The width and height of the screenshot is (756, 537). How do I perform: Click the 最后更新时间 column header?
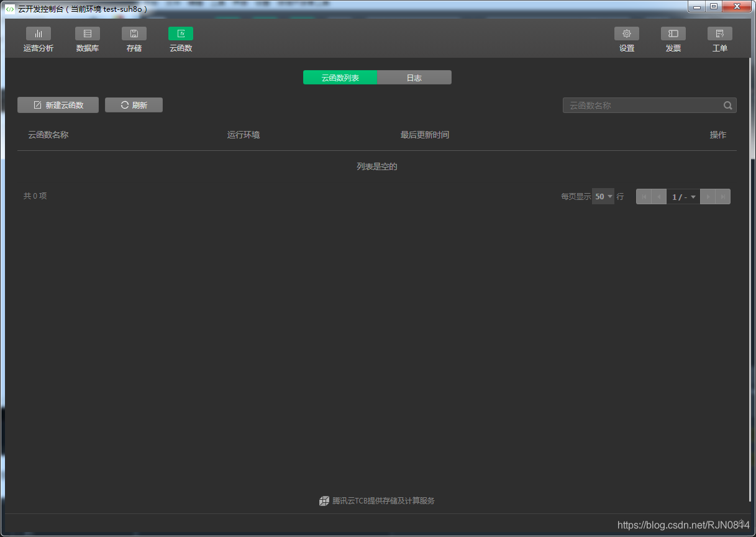(425, 135)
